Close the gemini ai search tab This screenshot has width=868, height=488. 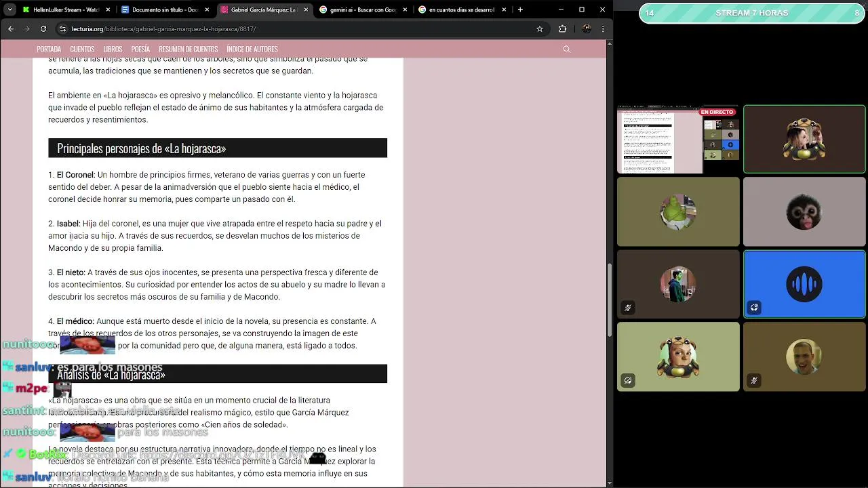click(x=405, y=9)
